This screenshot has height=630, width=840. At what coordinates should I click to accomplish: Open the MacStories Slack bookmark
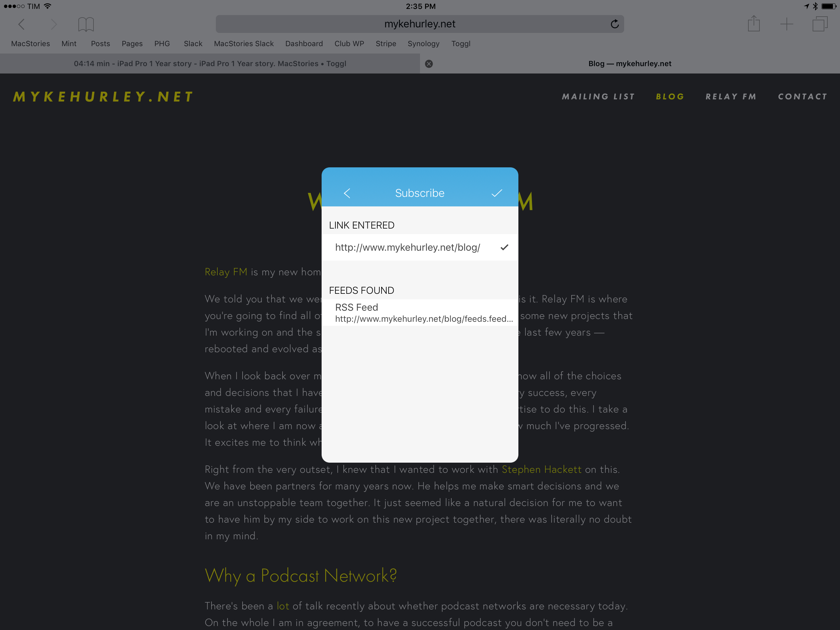point(244,44)
